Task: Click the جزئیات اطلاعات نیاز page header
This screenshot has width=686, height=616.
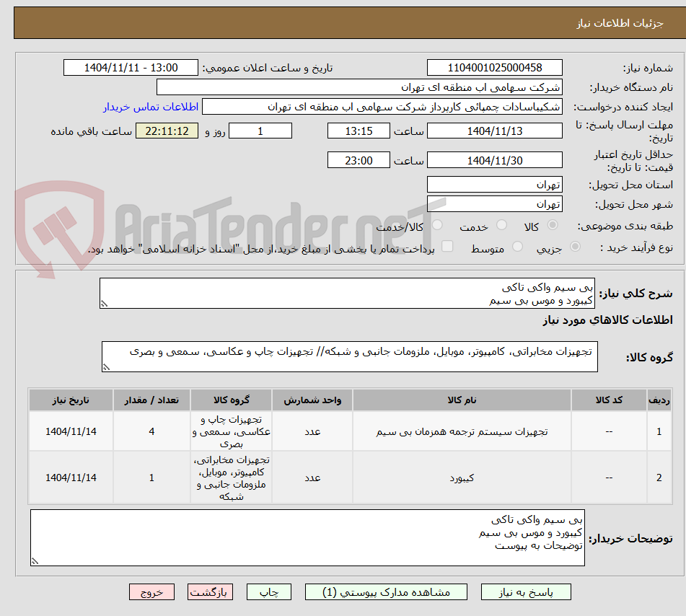Action: click(x=620, y=23)
